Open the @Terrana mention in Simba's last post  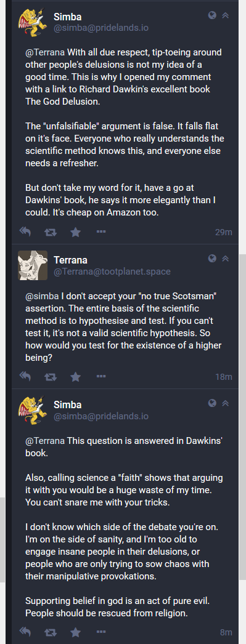45,441
